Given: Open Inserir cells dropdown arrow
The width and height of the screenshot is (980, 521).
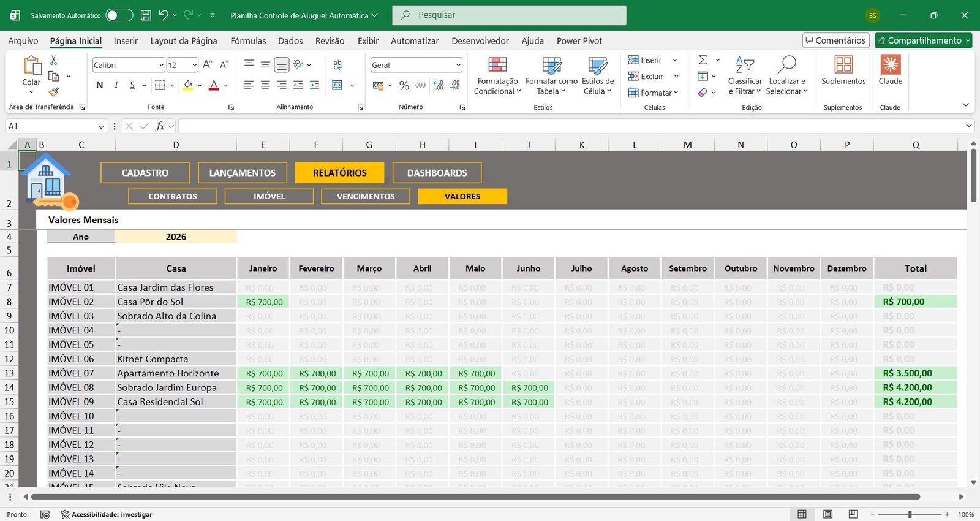Looking at the screenshot, I should pos(675,60).
